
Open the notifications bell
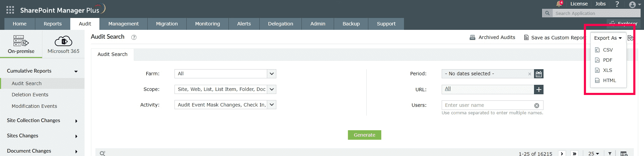coord(558,4)
